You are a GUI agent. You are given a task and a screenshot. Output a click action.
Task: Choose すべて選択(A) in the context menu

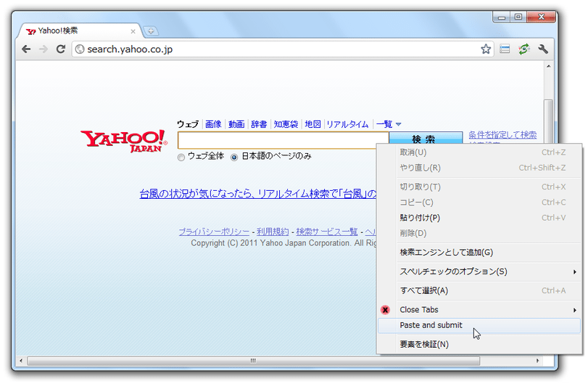click(479, 290)
